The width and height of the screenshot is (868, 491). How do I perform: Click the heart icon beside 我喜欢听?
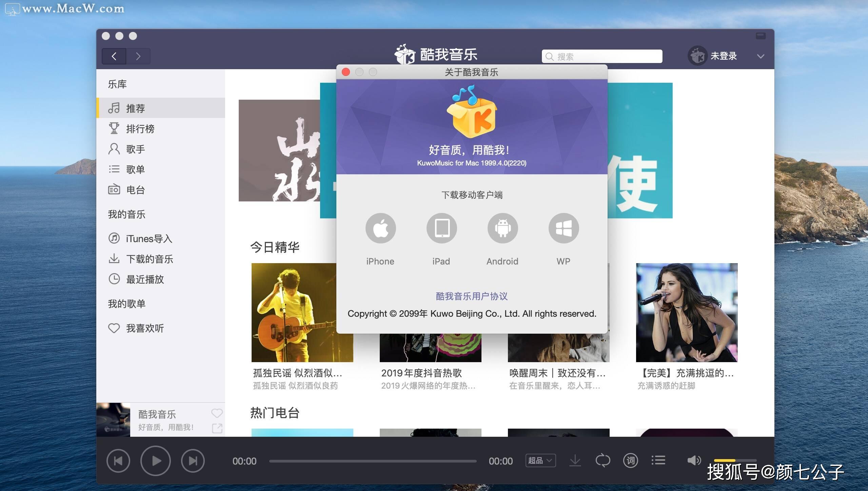coord(114,328)
